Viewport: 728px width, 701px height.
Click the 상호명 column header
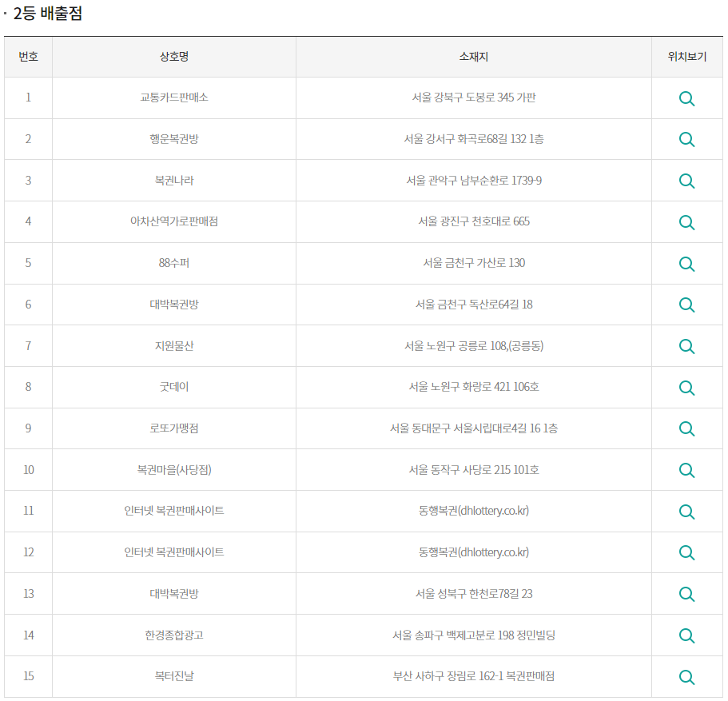tap(174, 57)
